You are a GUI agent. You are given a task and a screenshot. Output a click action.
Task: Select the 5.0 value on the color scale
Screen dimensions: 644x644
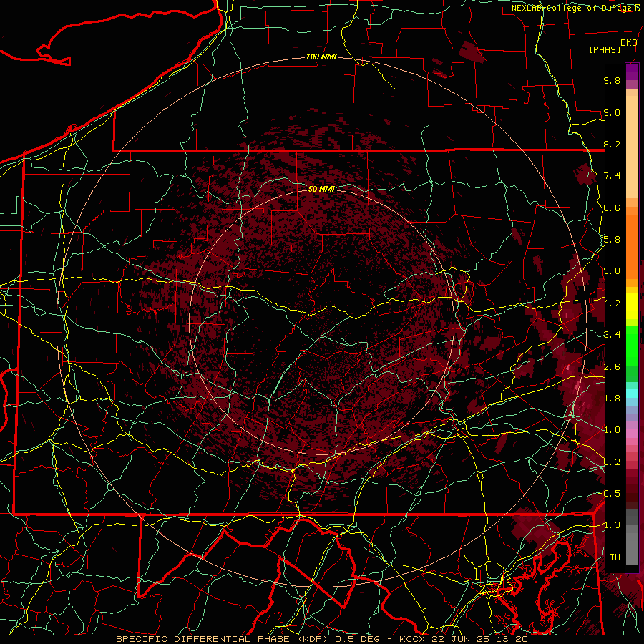[612, 271]
